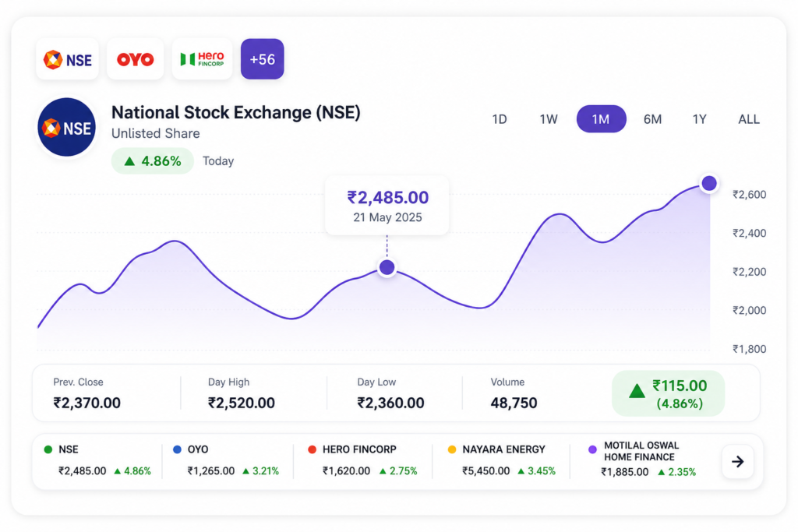
Task: Click HERO FINCORP price ₹1,620.00
Action: tap(346, 471)
